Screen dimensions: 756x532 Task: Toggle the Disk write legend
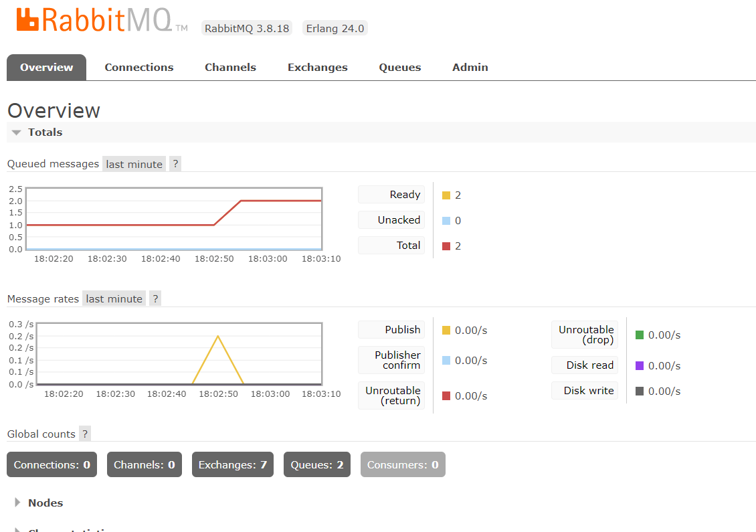[x=584, y=391]
